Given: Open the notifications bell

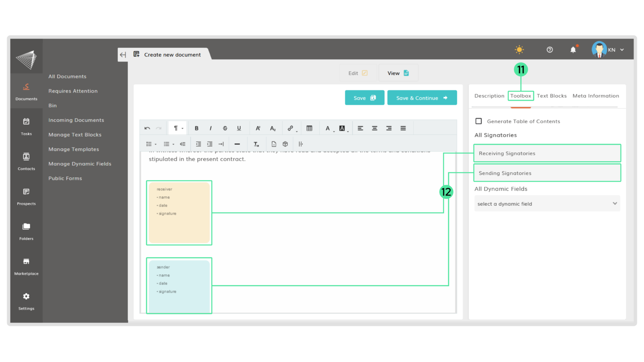Looking at the screenshot, I should [x=573, y=50].
